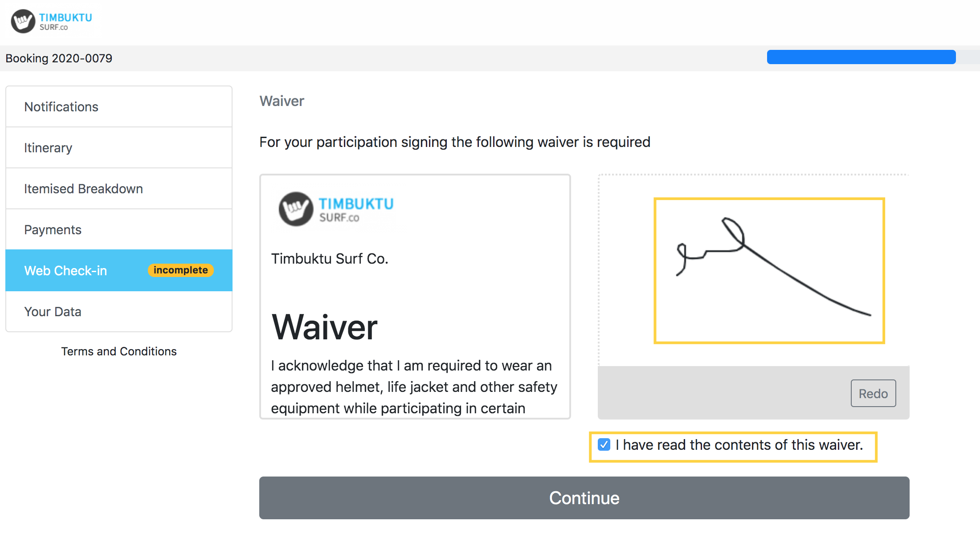Uncheck the waiver read confirmation checkbox
Viewport: 980px width, 546px height.
(x=604, y=444)
